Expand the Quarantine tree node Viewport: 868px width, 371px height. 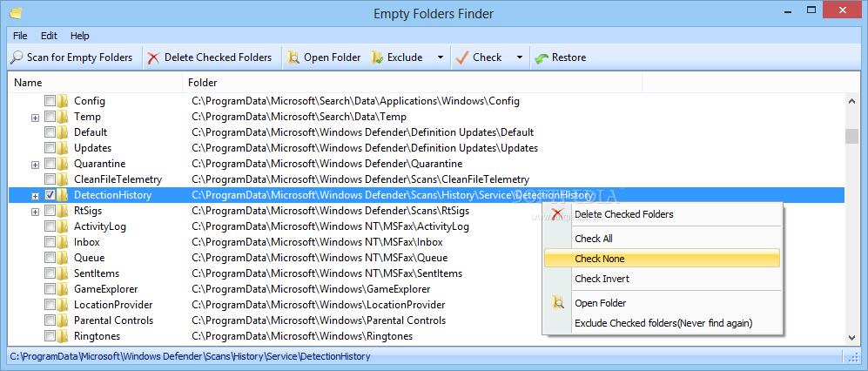coord(36,165)
